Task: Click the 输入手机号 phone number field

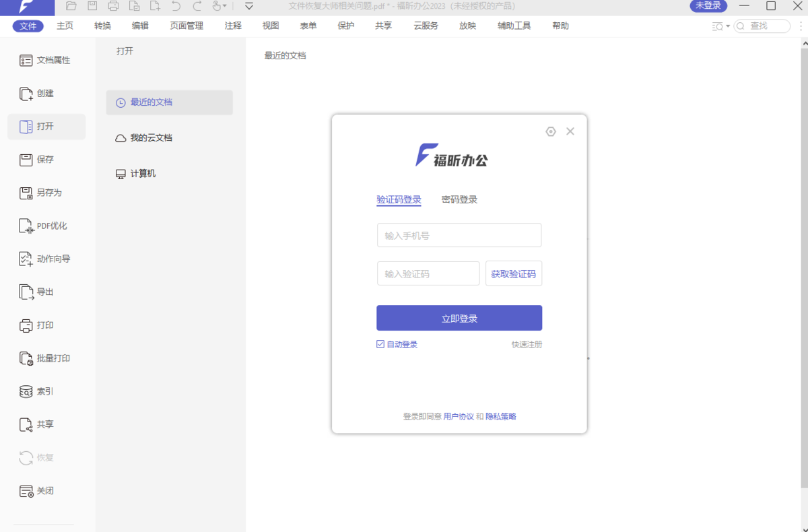Action: [459, 235]
